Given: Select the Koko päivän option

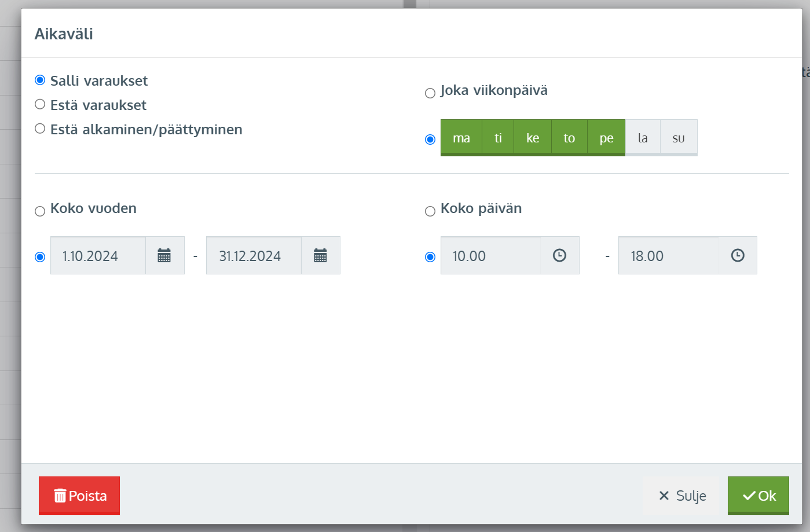Looking at the screenshot, I should [430, 211].
